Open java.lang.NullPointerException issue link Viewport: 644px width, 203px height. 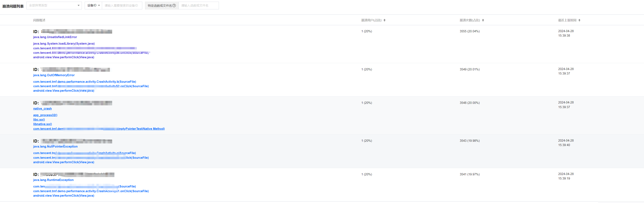point(55,147)
